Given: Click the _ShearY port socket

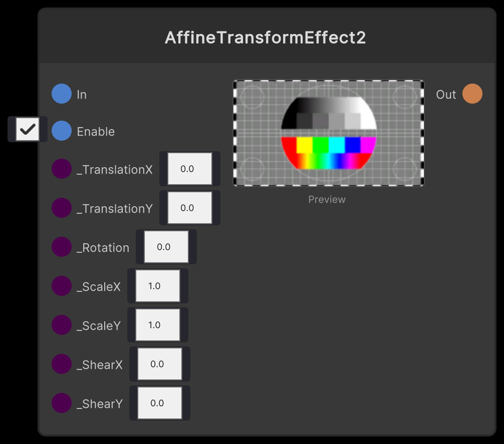Looking at the screenshot, I should (x=61, y=403).
